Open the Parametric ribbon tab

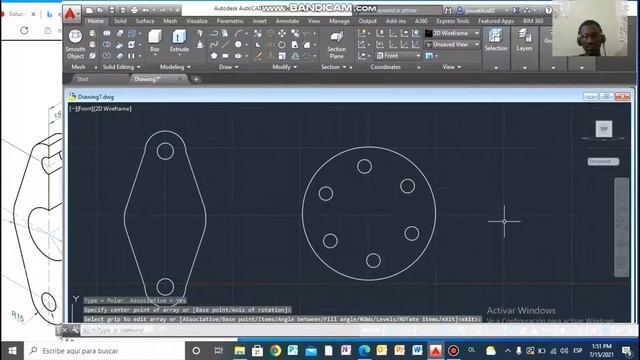230,21
